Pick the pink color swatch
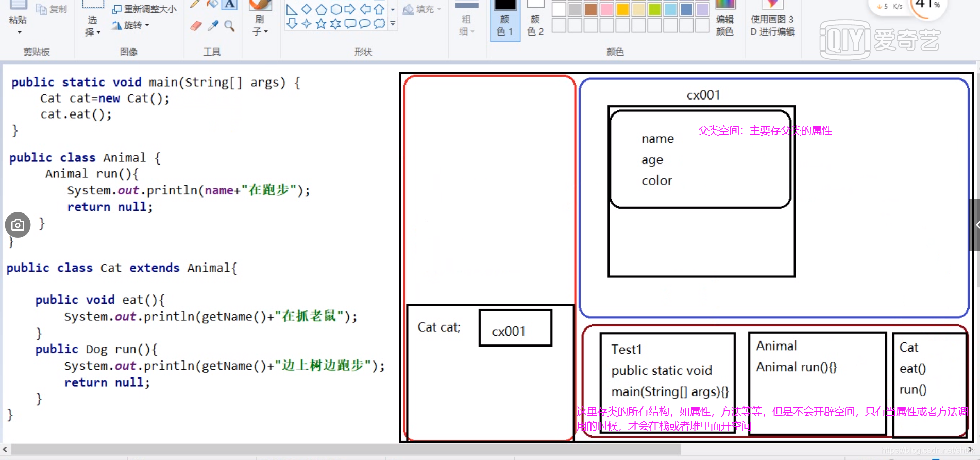This screenshot has height=460, width=980. (607, 9)
